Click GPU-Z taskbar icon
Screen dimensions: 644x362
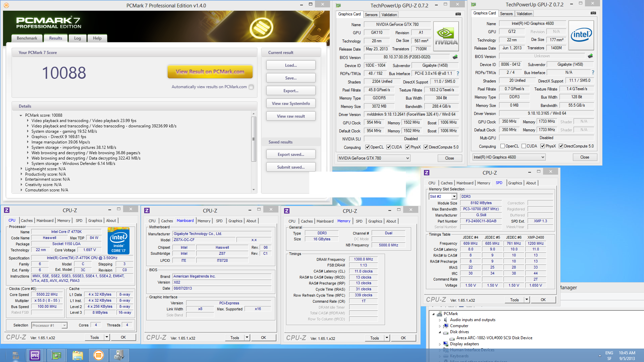56,355
